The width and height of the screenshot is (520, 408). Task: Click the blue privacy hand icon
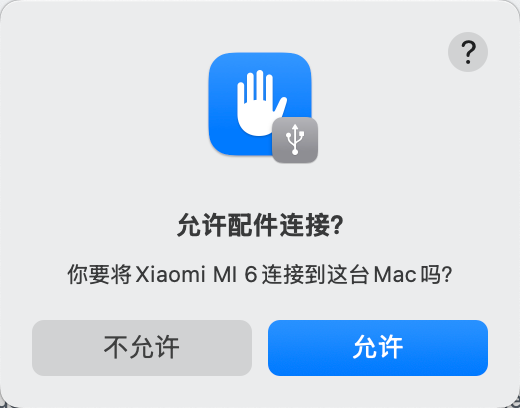260,104
